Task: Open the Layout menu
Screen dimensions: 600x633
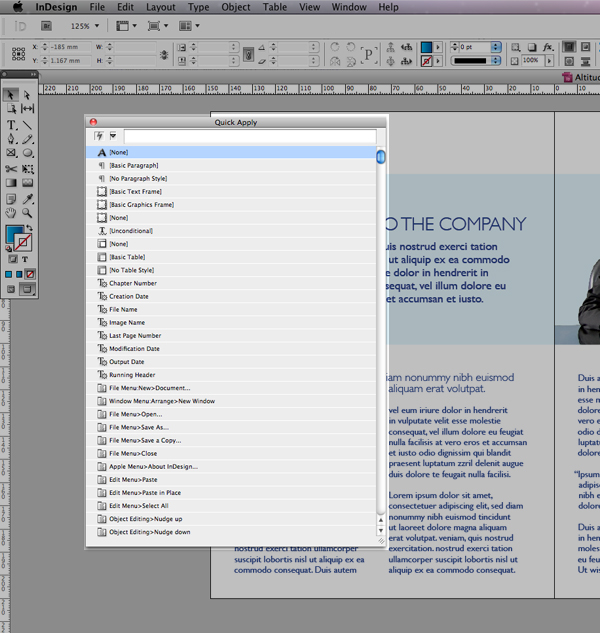Action: coord(160,7)
